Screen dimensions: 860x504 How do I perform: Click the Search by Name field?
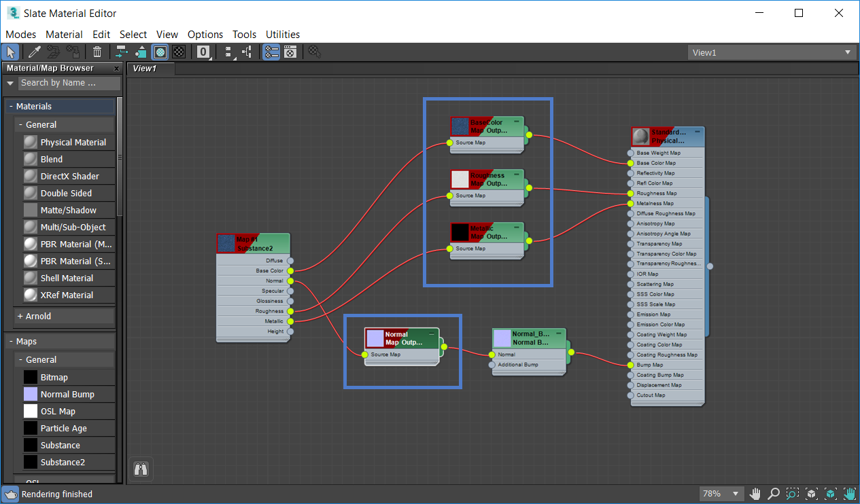point(68,83)
